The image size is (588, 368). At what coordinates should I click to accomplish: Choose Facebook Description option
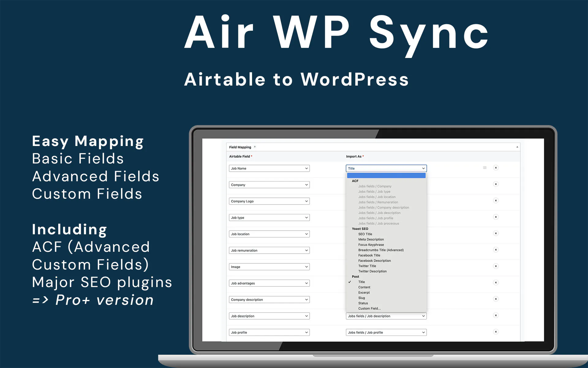[375, 261]
